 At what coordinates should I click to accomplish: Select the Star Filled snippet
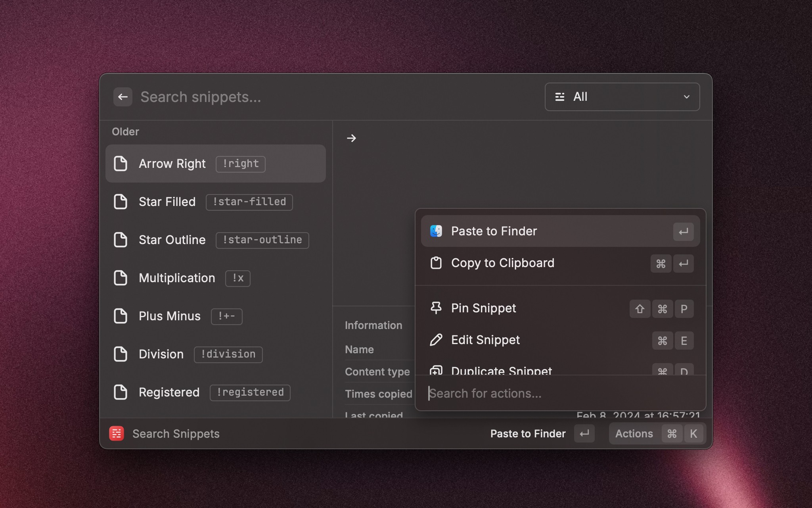(x=216, y=202)
